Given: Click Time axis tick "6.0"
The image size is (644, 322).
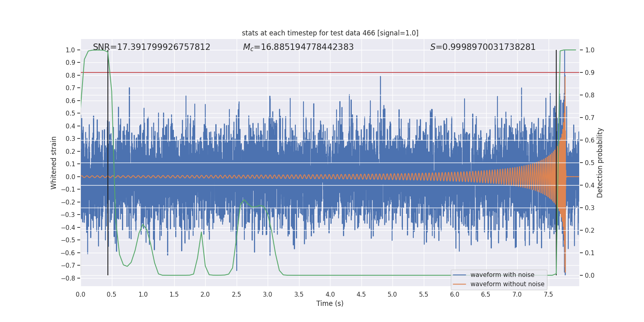Looking at the screenshot, I should coord(455,295).
